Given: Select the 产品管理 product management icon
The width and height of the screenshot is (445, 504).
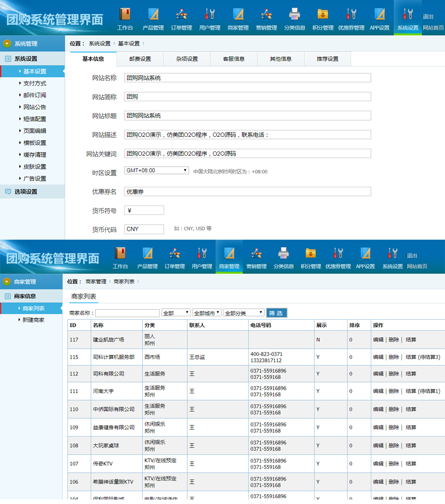Looking at the screenshot, I should coord(153,18).
